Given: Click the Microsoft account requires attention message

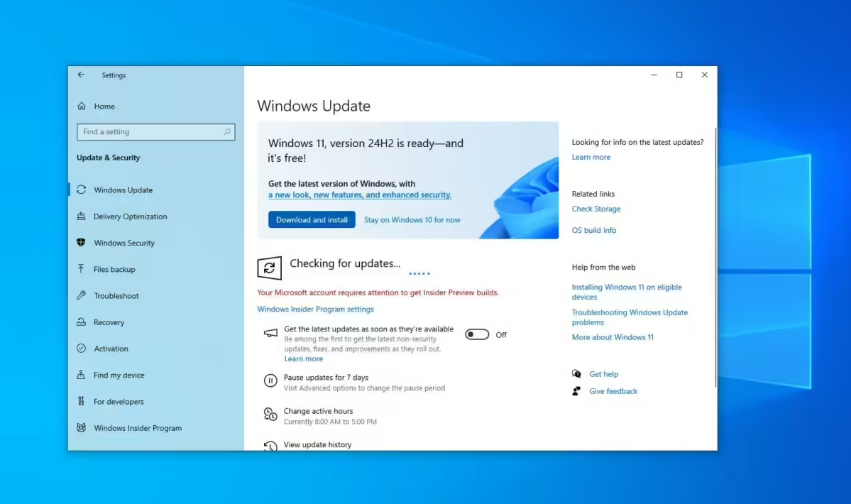Looking at the screenshot, I should click(378, 292).
